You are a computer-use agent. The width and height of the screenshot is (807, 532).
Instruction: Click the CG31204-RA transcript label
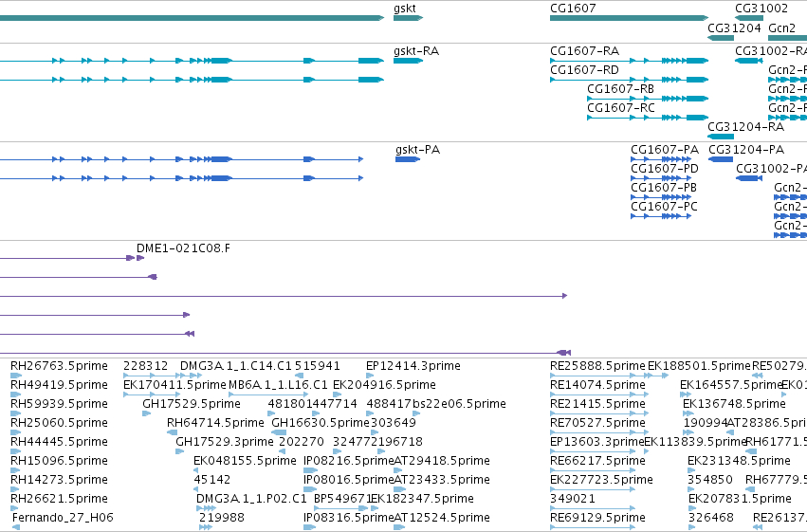click(745, 127)
